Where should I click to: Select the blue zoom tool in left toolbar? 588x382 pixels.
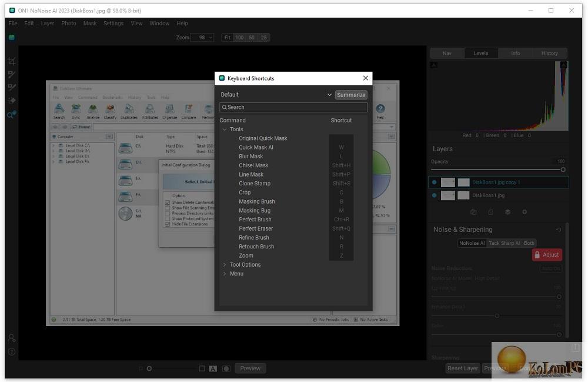[12, 114]
